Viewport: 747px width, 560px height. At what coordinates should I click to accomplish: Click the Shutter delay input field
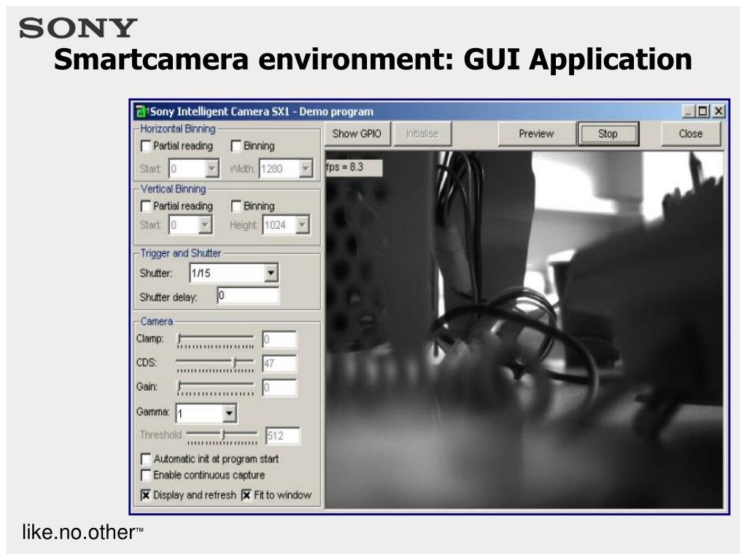(248, 296)
